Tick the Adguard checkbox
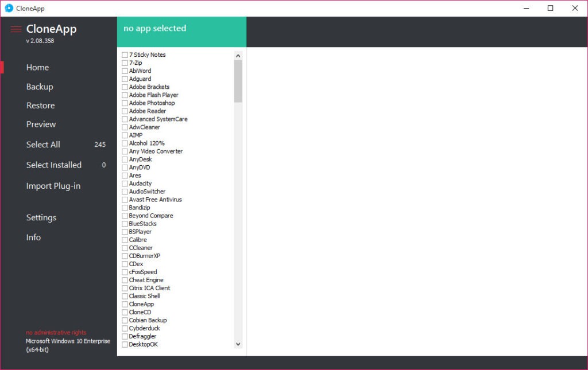The image size is (588, 370). click(125, 79)
